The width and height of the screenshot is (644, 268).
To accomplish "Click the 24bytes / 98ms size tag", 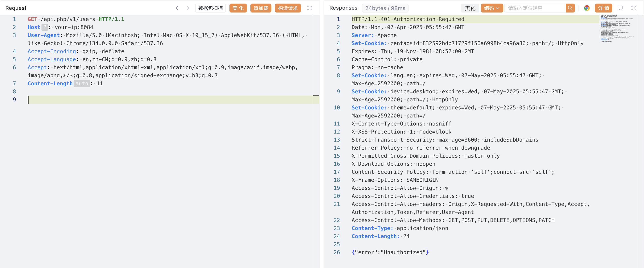I will tap(385, 8).
